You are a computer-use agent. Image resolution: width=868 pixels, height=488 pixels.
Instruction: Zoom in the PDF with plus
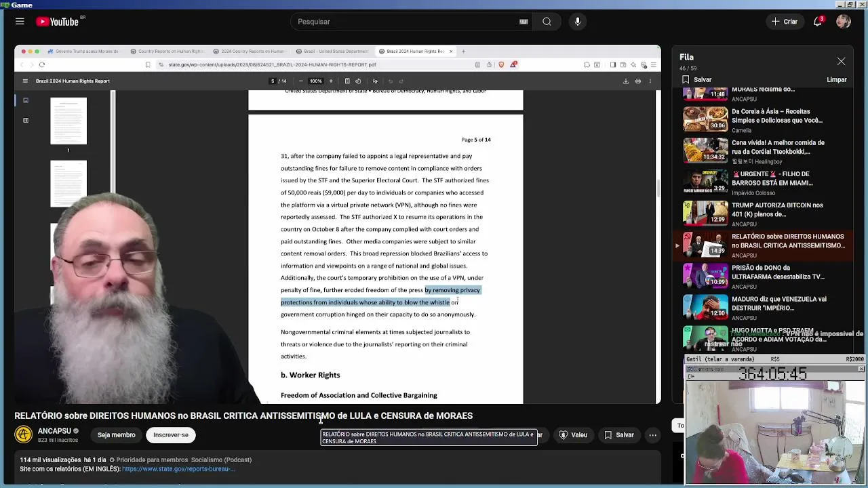click(330, 81)
